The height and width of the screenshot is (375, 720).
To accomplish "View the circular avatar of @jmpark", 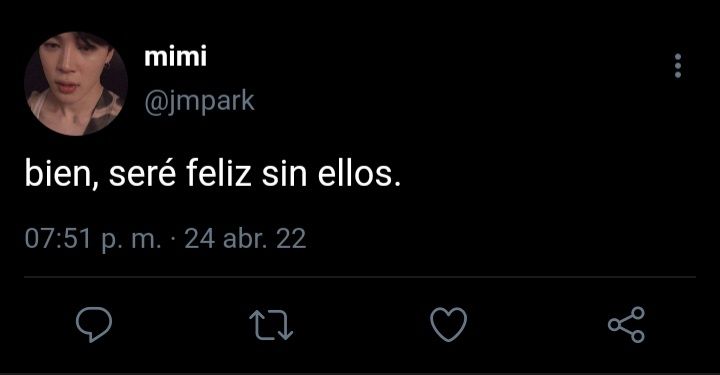I will [x=76, y=84].
